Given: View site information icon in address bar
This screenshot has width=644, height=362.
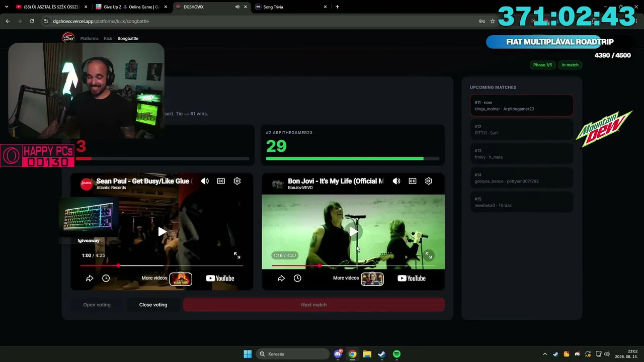Looking at the screenshot, I should pos(46,21).
